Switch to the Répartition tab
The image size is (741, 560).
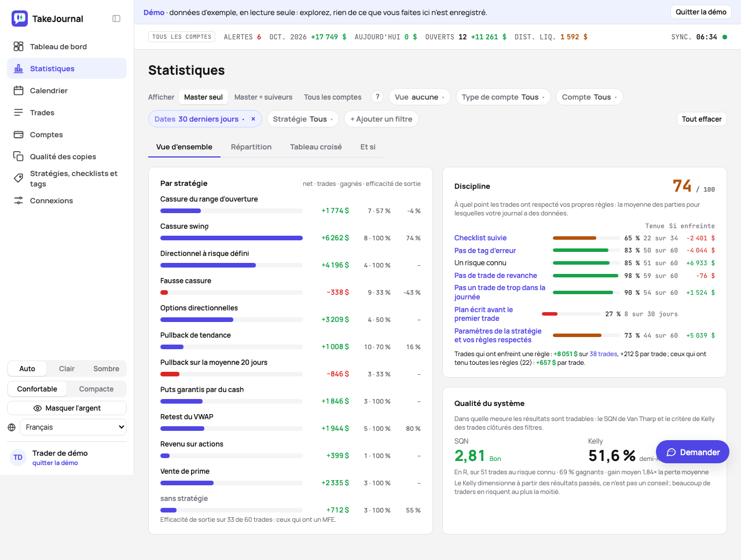tap(251, 147)
